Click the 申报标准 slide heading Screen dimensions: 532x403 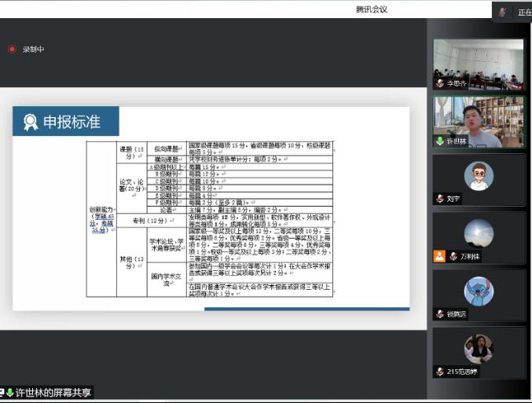pyautogui.click(x=72, y=123)
